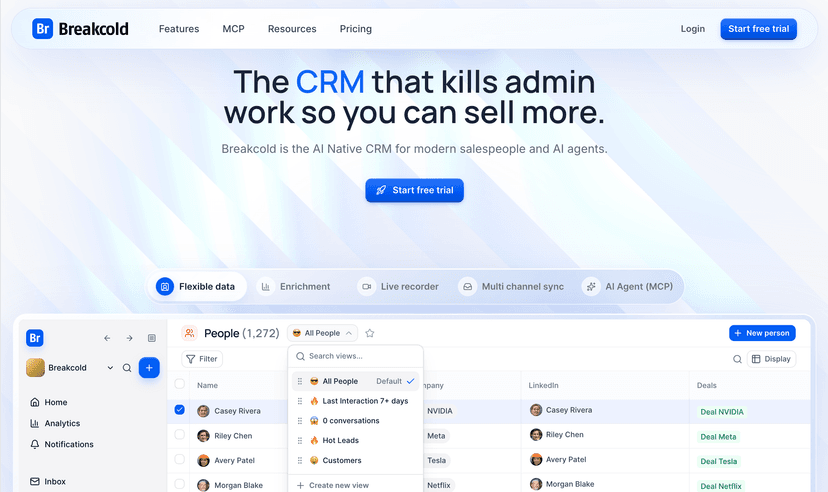Click the NVIDIA company tag
The width and height of the screenshot is (828, 492).
[x=439, y=411]
